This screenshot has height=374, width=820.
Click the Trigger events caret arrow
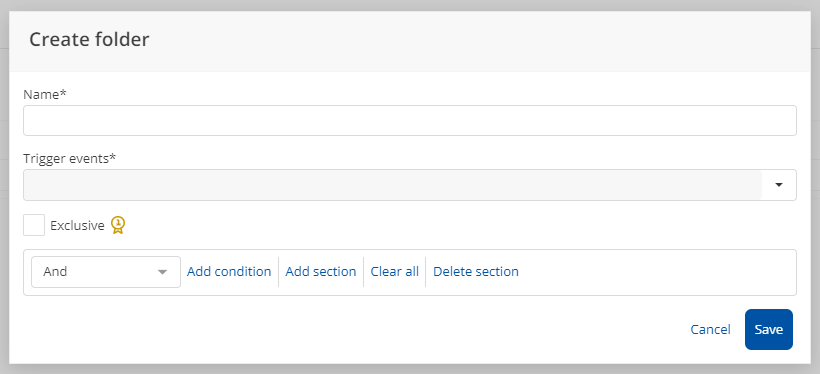pyautogui.click(x=779, y=185)
